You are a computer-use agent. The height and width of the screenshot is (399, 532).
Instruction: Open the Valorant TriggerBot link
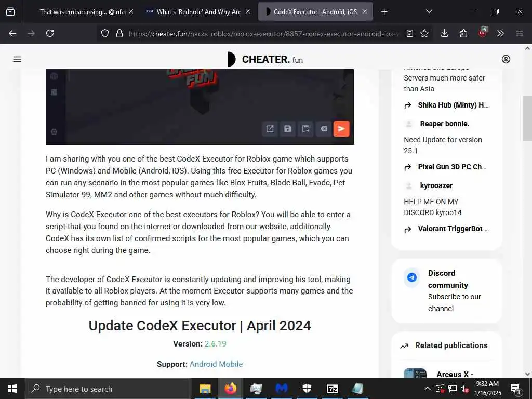tap(453, 229)
